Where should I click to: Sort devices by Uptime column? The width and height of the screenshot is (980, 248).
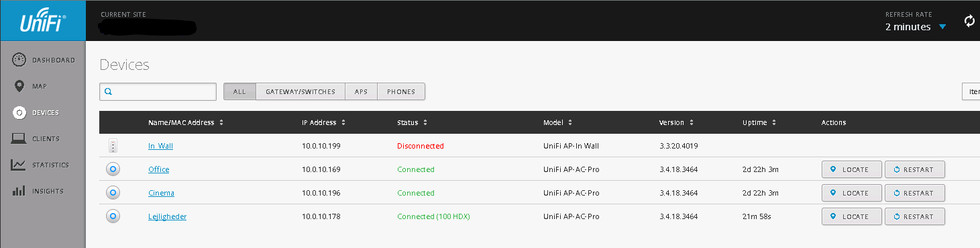click(x=759, y=122)
